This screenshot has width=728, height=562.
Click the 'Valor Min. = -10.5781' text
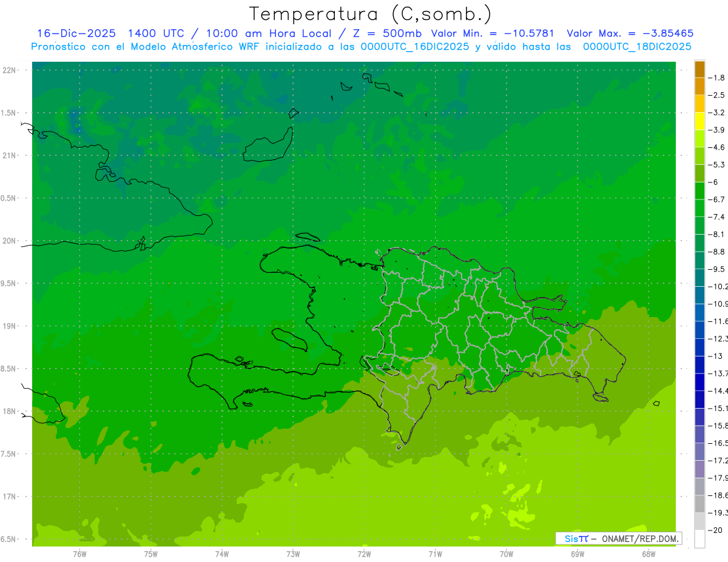coord(492,33)
